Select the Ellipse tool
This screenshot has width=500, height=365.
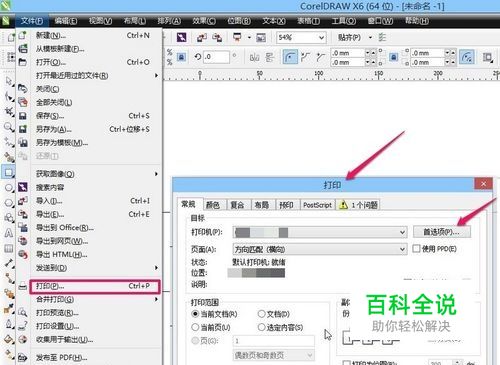click(x=8, y=188)
